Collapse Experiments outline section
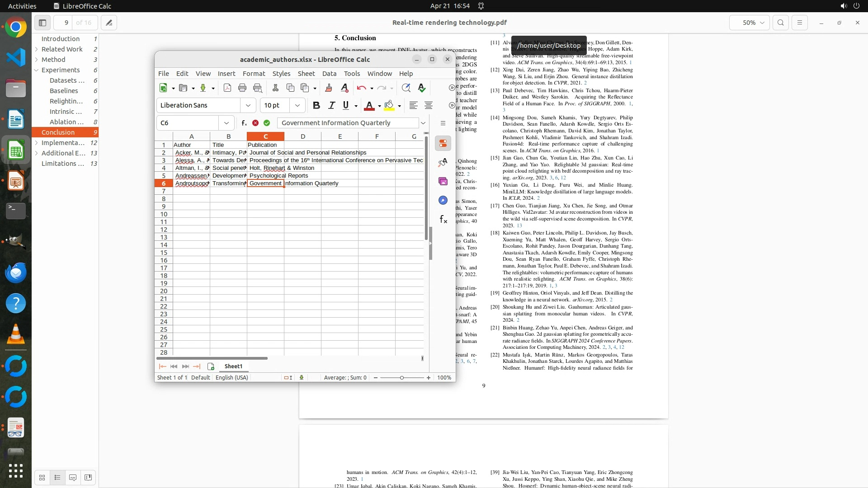This screenshot has height=488, width=868. tap(36, 70)
